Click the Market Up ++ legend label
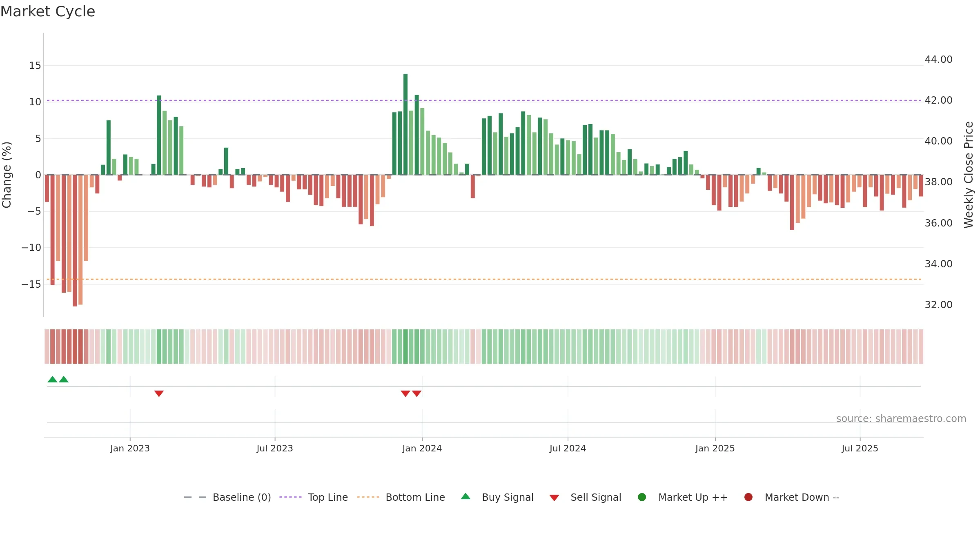Screen dimensions: 980x551 coord(693,497)
